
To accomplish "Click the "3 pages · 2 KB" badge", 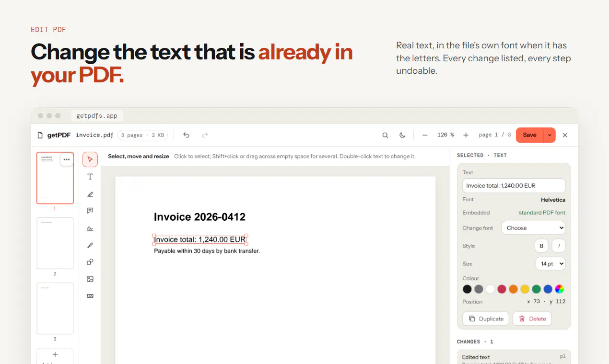I will (x=142, y=135).
